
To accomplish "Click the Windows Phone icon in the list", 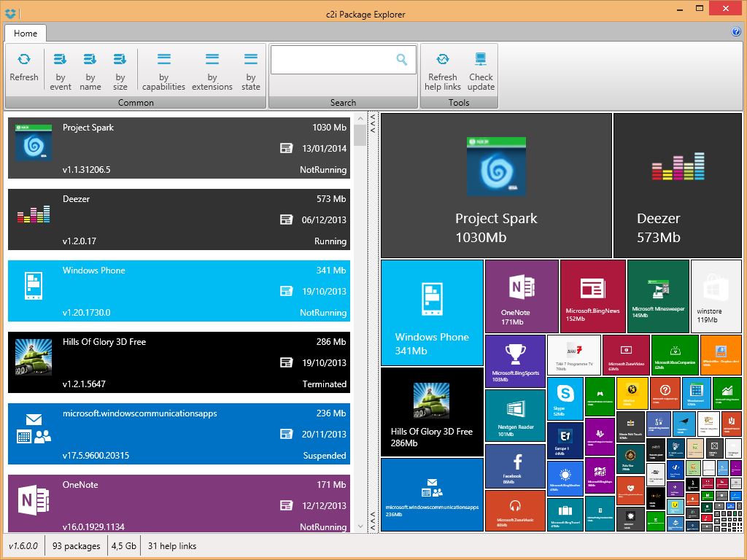I will 34,286.
